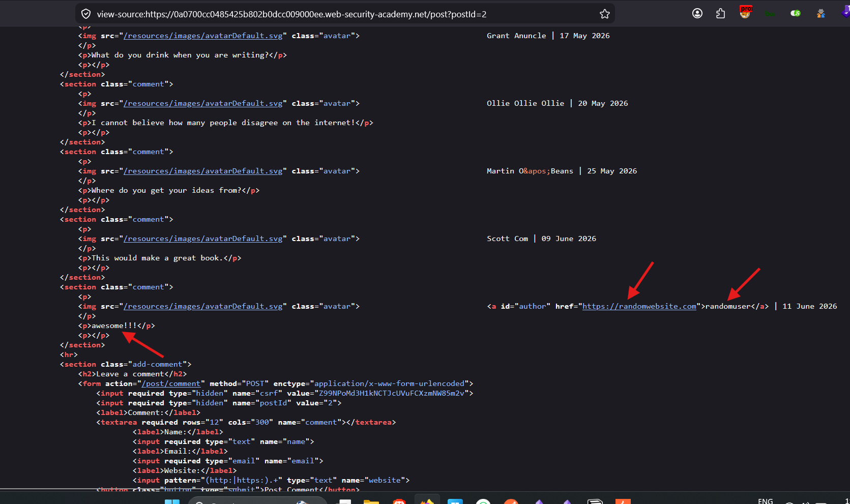Image resolution: width=850 pixels, height=504 pixels.
Task: Click 'This would make a great book.' text
Action: pos(157,258)
